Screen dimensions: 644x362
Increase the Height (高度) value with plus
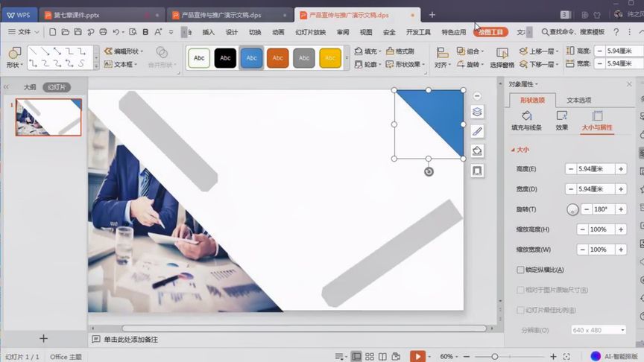coord(621,168)
